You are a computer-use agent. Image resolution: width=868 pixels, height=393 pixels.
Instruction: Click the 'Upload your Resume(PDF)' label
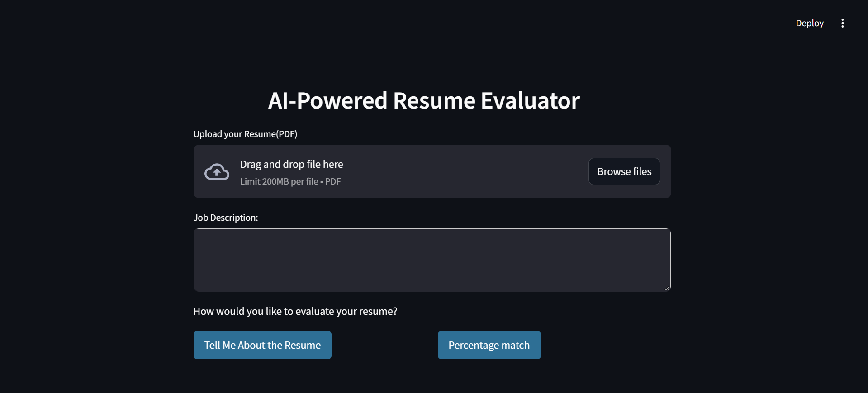tap(245, 134)
